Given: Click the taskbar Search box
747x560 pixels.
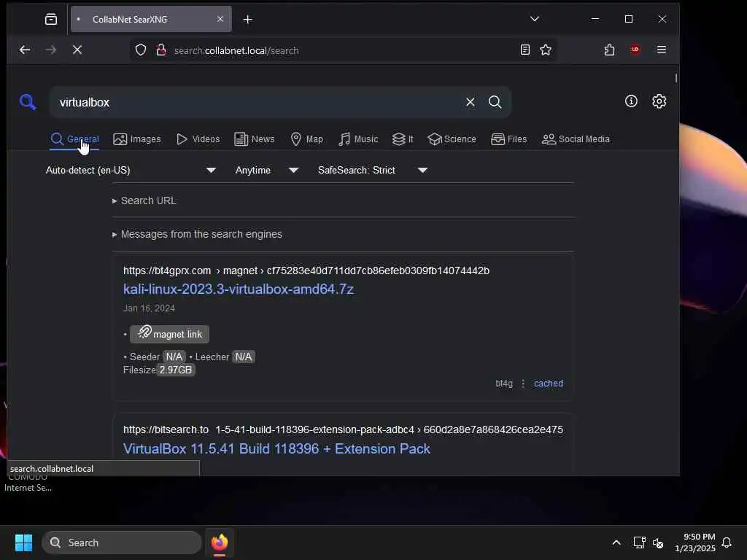Looking at the screenshot, I should [122, 542].
